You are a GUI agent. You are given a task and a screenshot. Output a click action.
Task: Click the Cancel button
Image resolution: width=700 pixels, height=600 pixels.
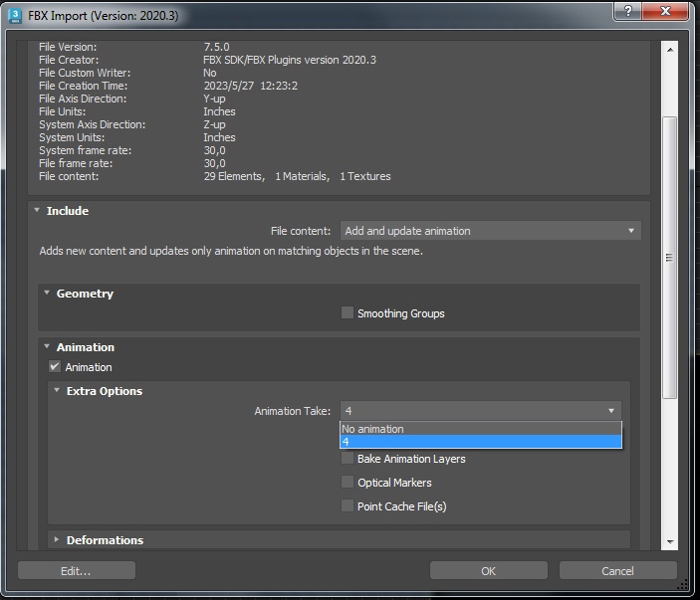click(x=618, y=570)
